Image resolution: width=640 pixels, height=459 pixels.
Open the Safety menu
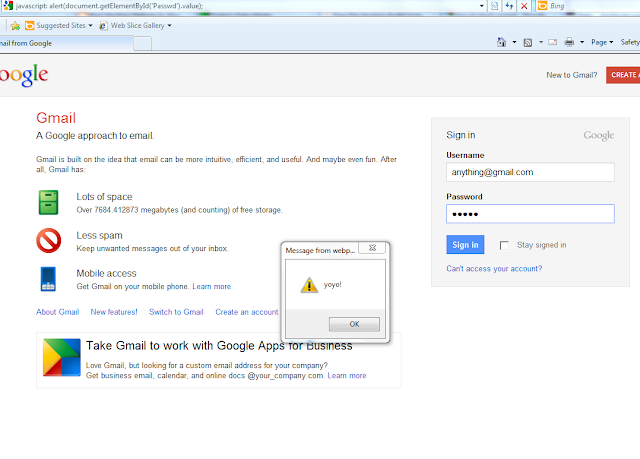[630, 42]
